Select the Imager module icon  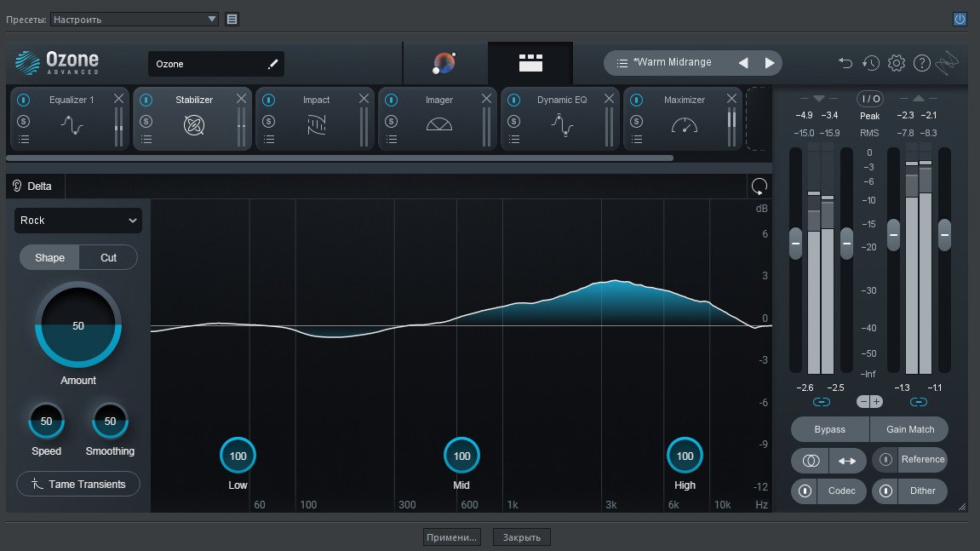(x=438, y=125)
